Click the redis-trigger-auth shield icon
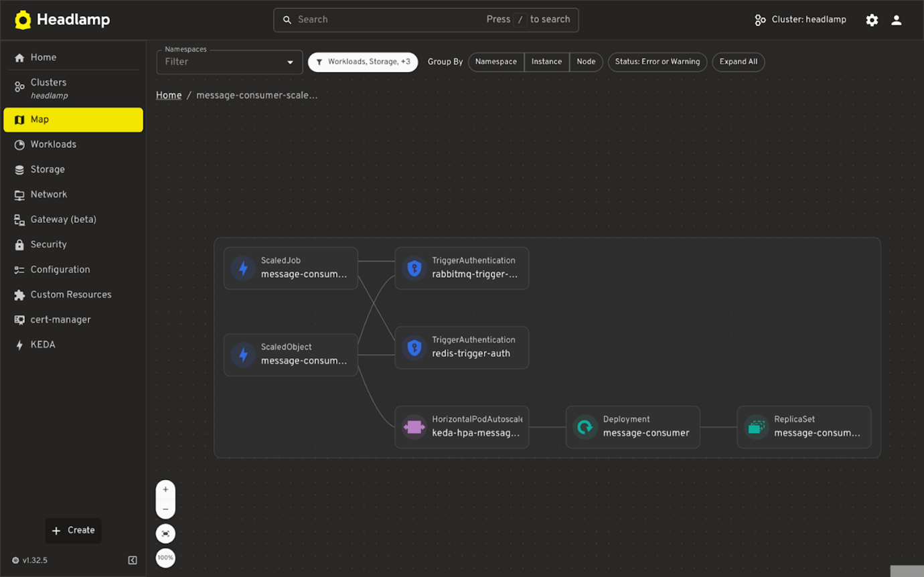The image size is (924, 577). point(414,348)
